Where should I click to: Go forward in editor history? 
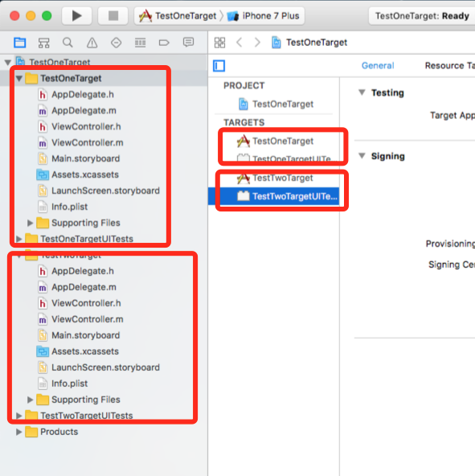[x=257, y=43]
